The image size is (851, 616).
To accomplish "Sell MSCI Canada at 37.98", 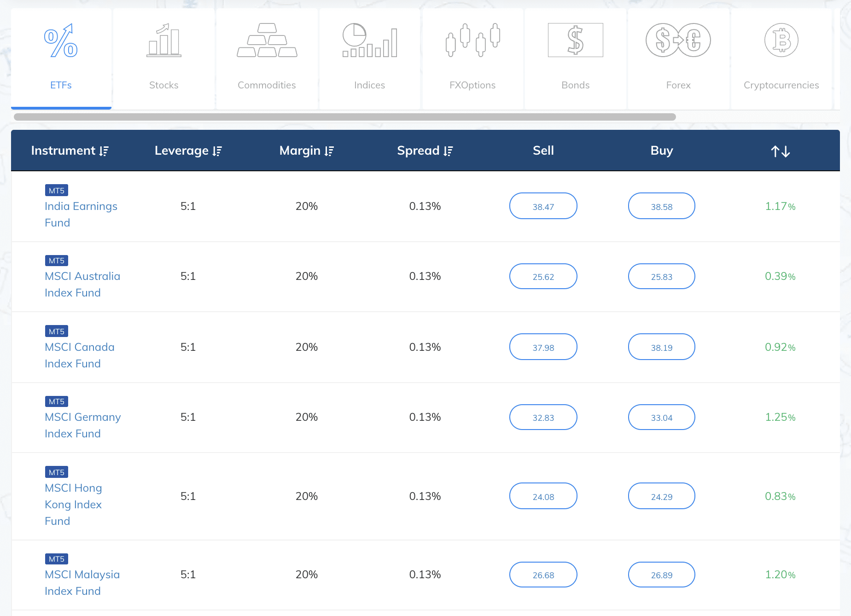I will click(543, 347).
